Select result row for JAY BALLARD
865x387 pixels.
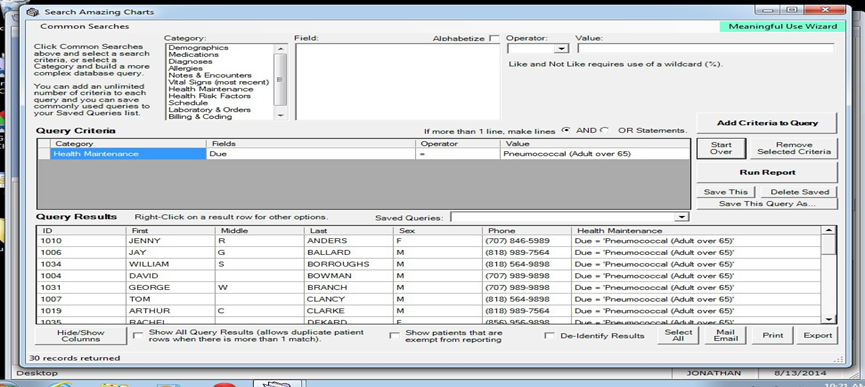(429, 252)
